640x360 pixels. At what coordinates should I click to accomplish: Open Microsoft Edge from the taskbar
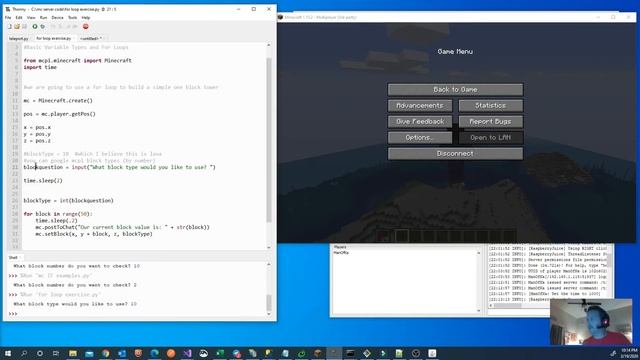pyautogui.click(x=155, y=353)
